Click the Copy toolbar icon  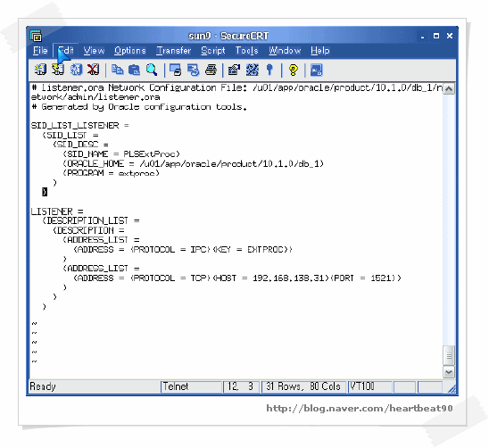117,70
